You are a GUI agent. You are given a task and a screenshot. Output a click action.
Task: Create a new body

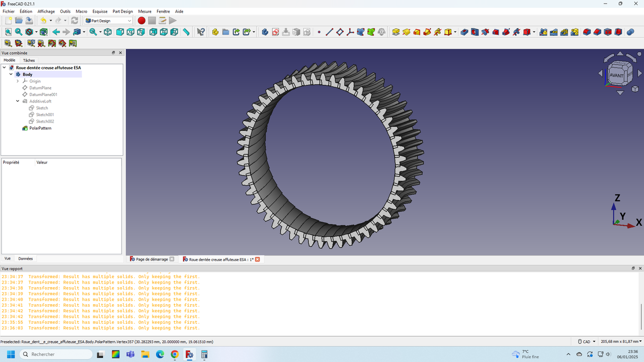pyautogui.click(x=265, y=32)
